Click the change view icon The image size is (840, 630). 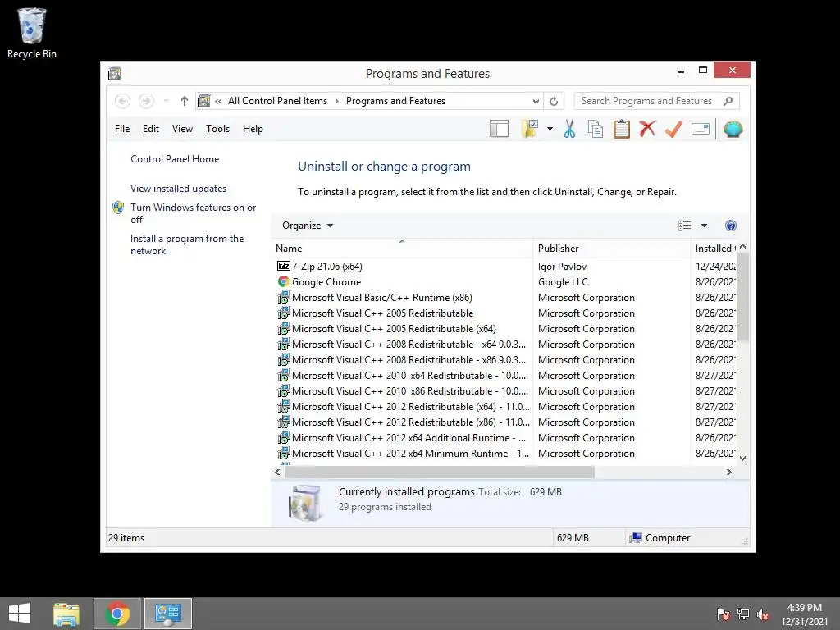[x=685, y=226]
